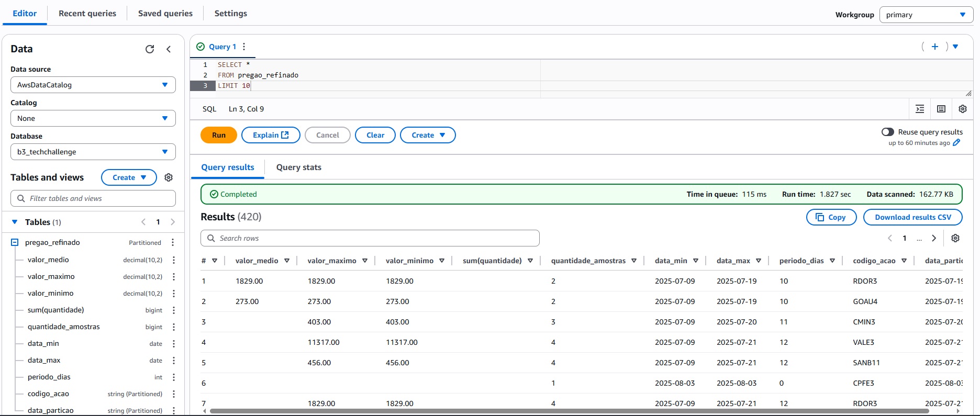The image size is (980, 416).
Task: Open Create dropdown in Tables and views
Action: coord(129,177)
